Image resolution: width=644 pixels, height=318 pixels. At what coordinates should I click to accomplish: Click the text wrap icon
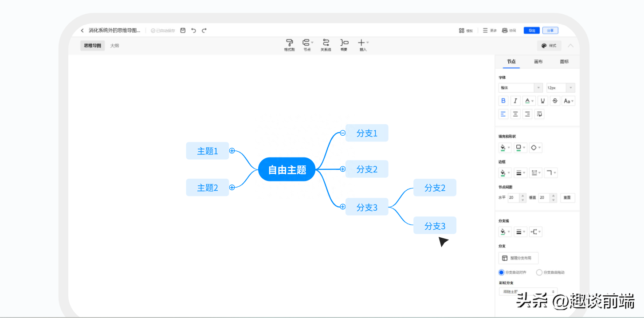[539, 114]
